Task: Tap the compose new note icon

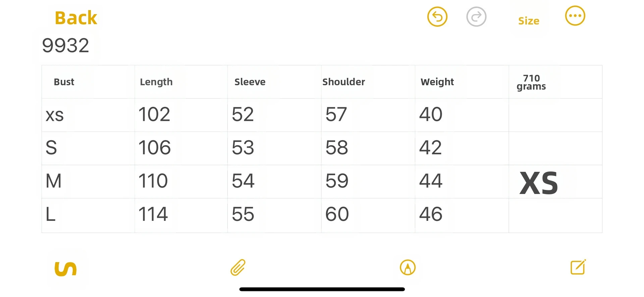Action: (578, 267)
